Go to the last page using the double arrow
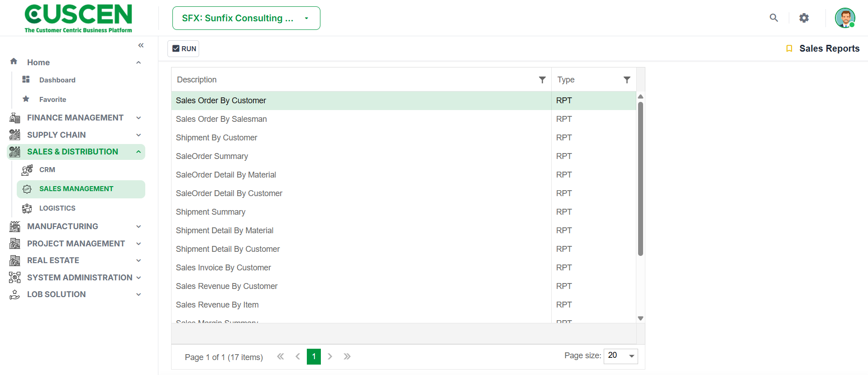Viewport: 868px width, 375px height. [347, 356]
